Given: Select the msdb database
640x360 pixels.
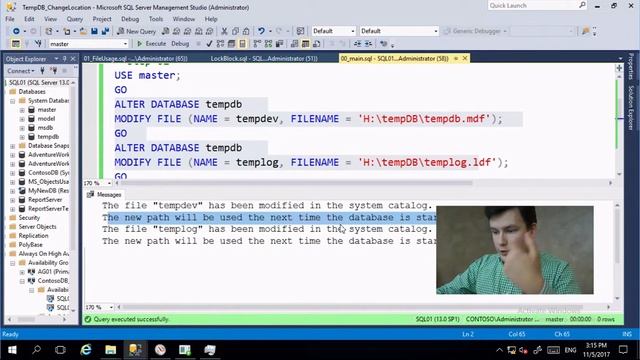Looking at the screenshot, I should [45, 128].
